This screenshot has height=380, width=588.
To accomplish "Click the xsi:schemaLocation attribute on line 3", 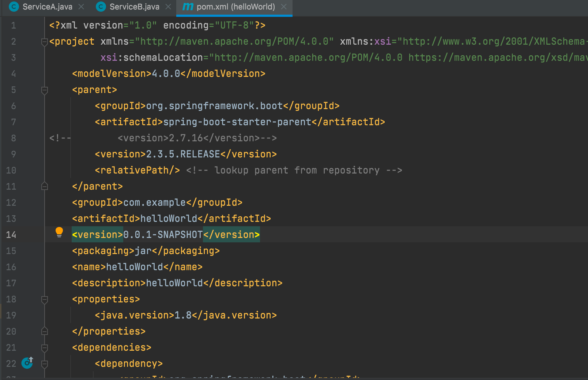I will tap(152, 58).
